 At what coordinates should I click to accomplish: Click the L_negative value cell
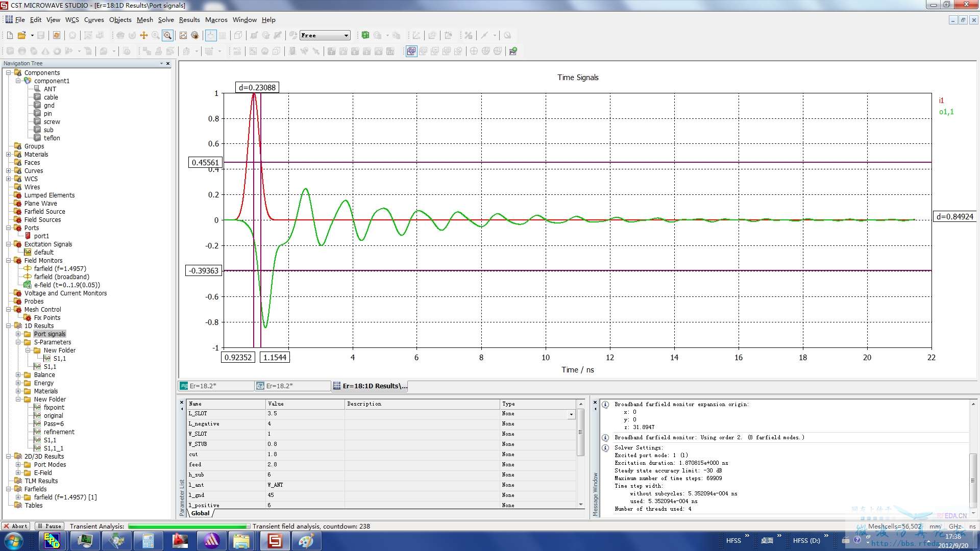pyautogui.click(x=305, y=424)
